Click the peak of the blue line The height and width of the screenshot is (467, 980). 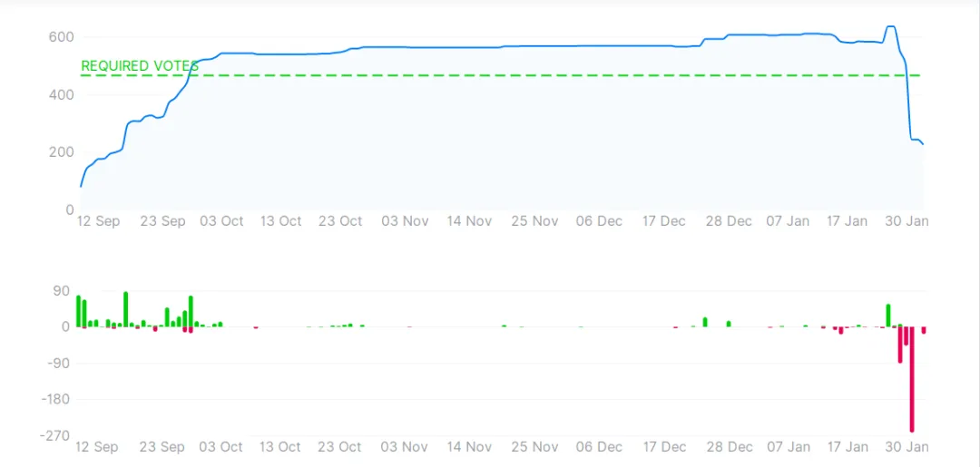click(x=891, y=27)
